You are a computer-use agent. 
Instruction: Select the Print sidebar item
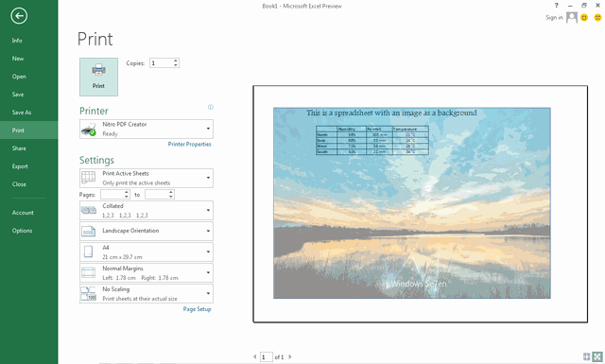pyautogui.click(x=29, y=130)
